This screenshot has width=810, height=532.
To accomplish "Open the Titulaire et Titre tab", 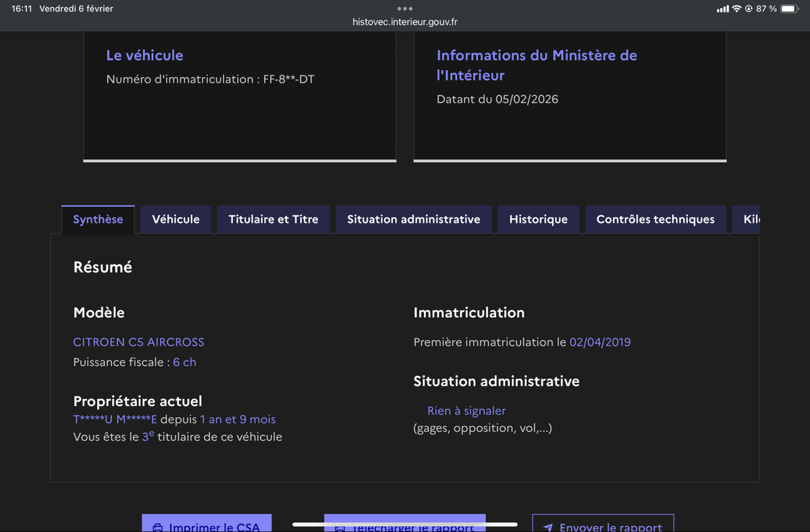I will 273,219.
